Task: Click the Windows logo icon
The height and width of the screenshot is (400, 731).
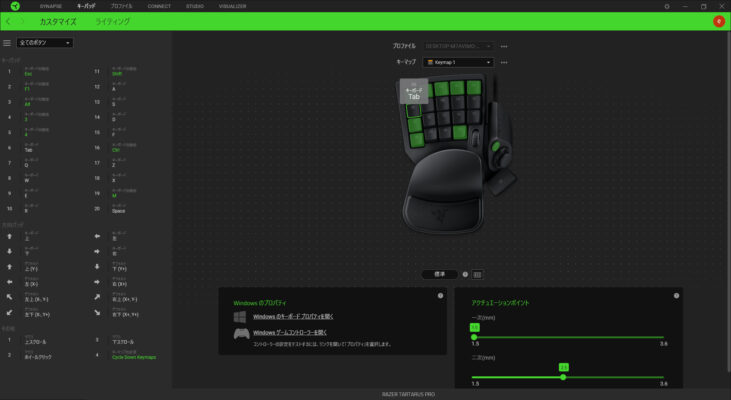Action: [240, 317]
